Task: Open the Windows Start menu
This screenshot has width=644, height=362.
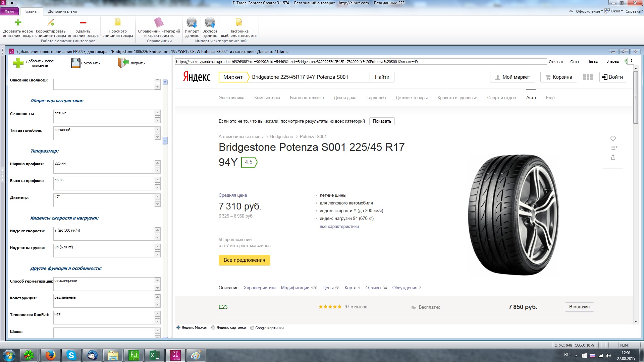Action: click(x=9, y=355)
